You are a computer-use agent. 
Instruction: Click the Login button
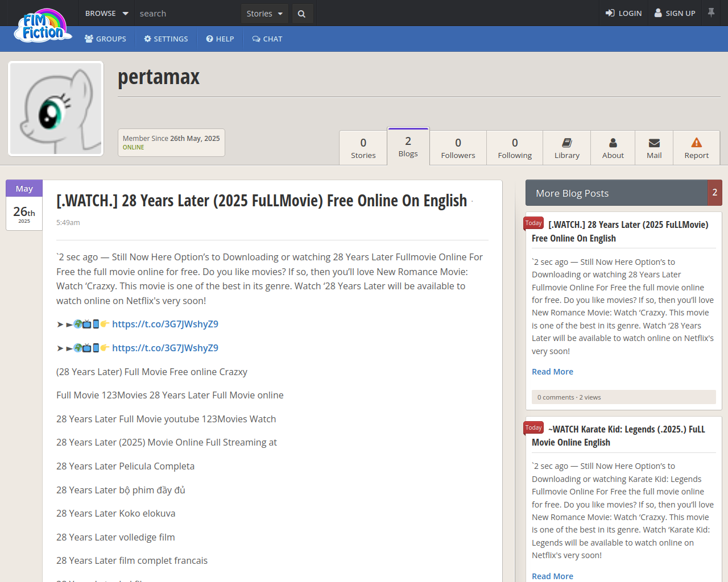pyautogui.click(x=623, y=13)
